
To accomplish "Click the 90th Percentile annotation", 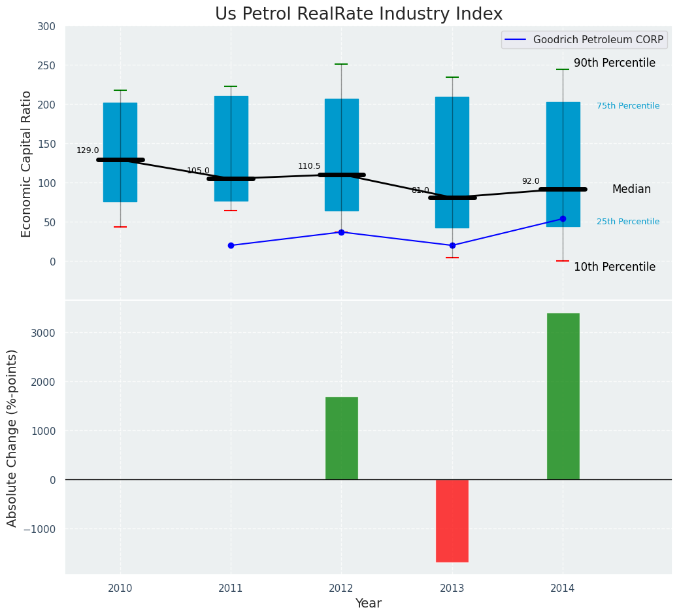I will (614, 63).
